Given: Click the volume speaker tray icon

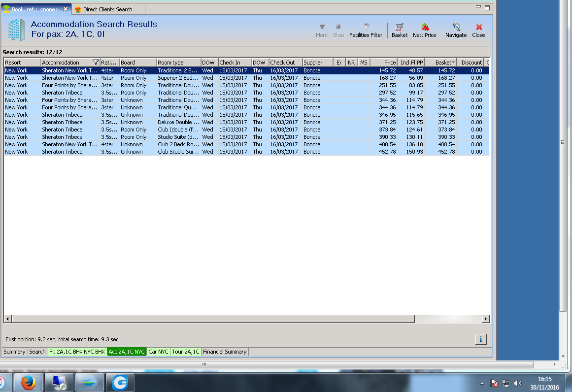Looking at the screenshot, I should 517,383.
